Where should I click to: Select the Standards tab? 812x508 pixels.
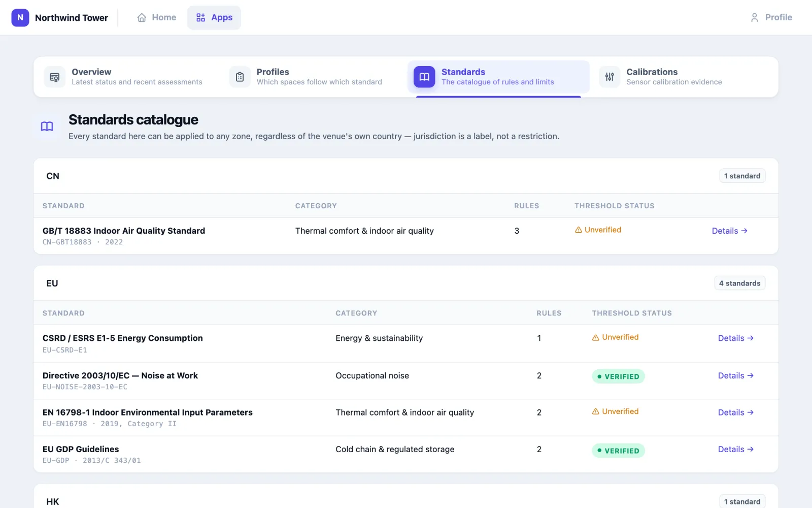[498, 77]
